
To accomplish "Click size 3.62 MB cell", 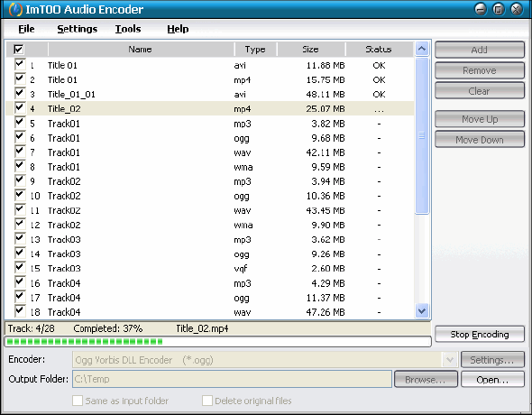I will coord(328,240).
